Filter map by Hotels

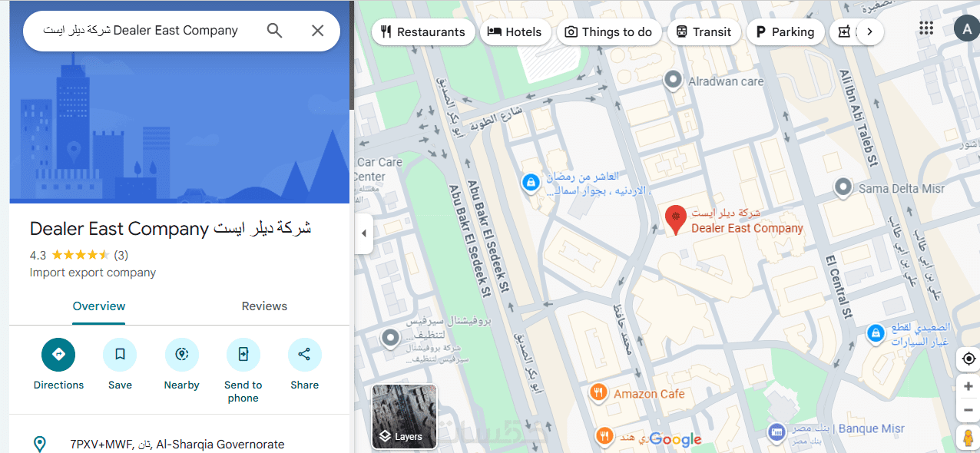[515, 31]
